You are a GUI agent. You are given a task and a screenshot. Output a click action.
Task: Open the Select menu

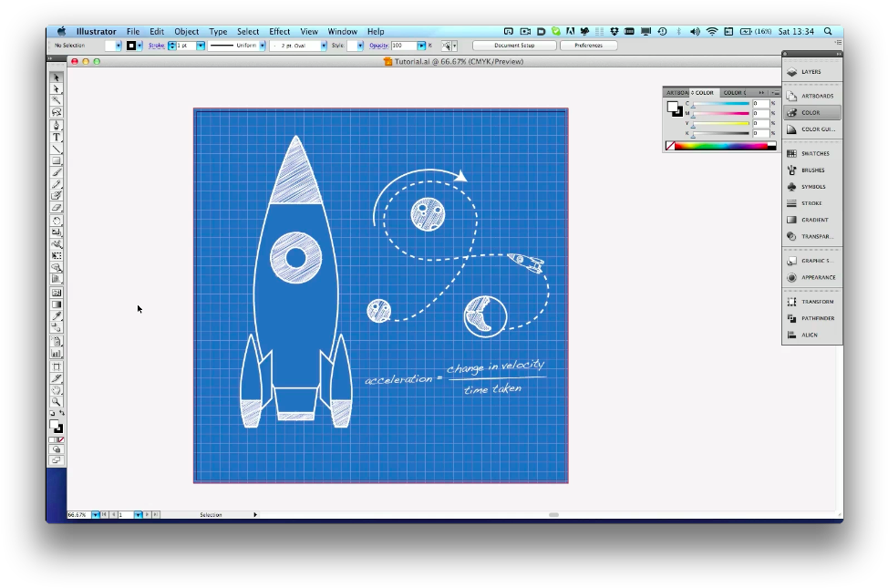coord(247,30)
